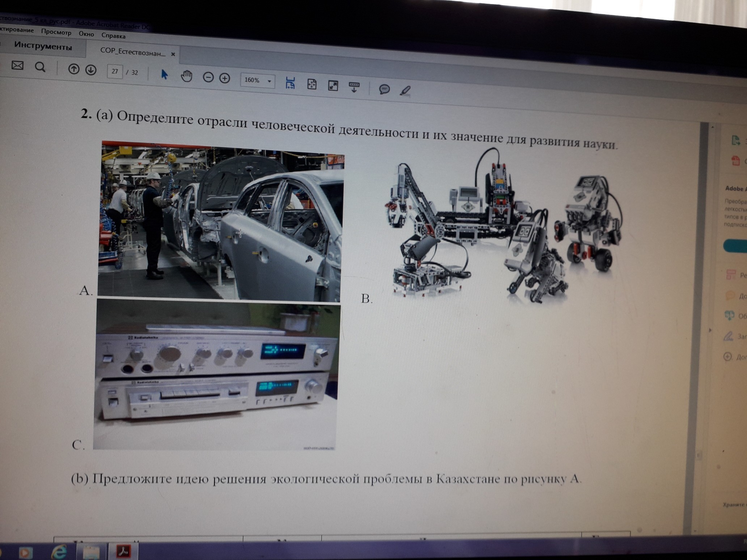Select the highlight text pen tool
This screenshot has height=560, width=747.
tap(405, 90)
